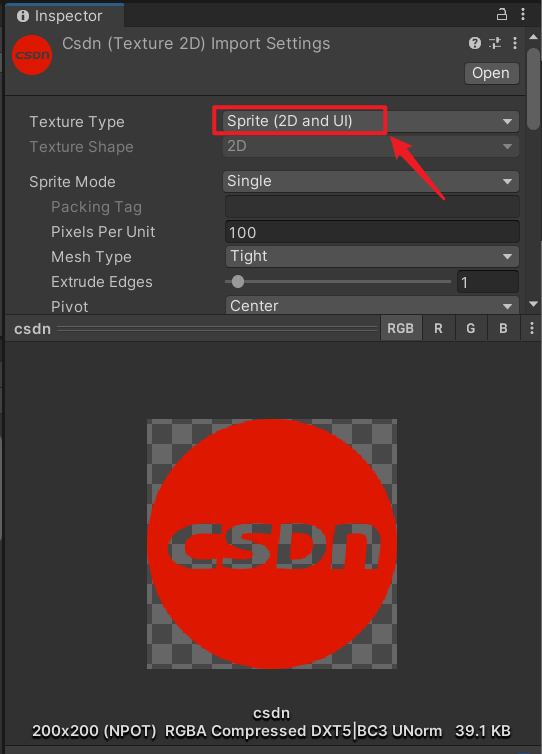Screen dimensions: 542x754
Task: Open the Sprite Mode dropdown
Action: tap(370, 181)
